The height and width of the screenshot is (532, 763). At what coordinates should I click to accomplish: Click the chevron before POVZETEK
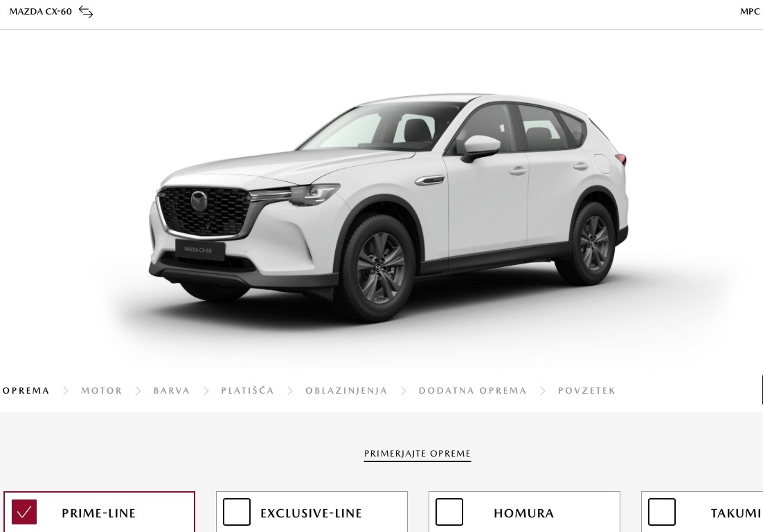tap(543, 390)
